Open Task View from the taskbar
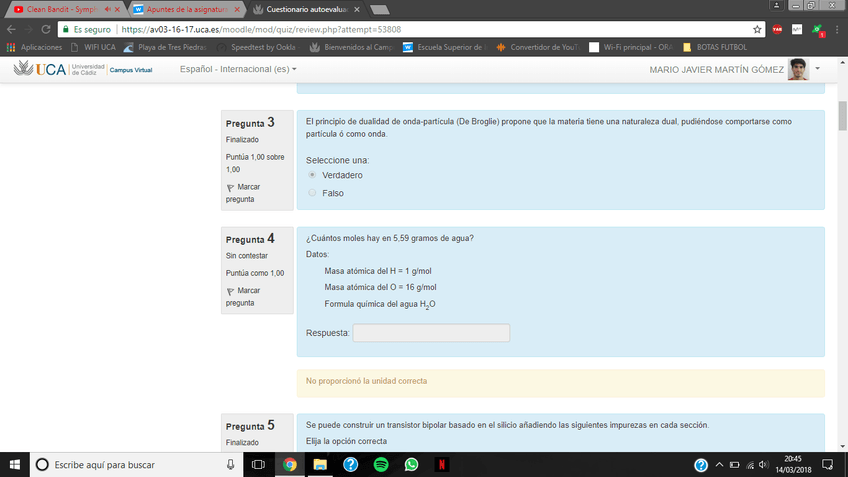848x477 pixels. 259,465
